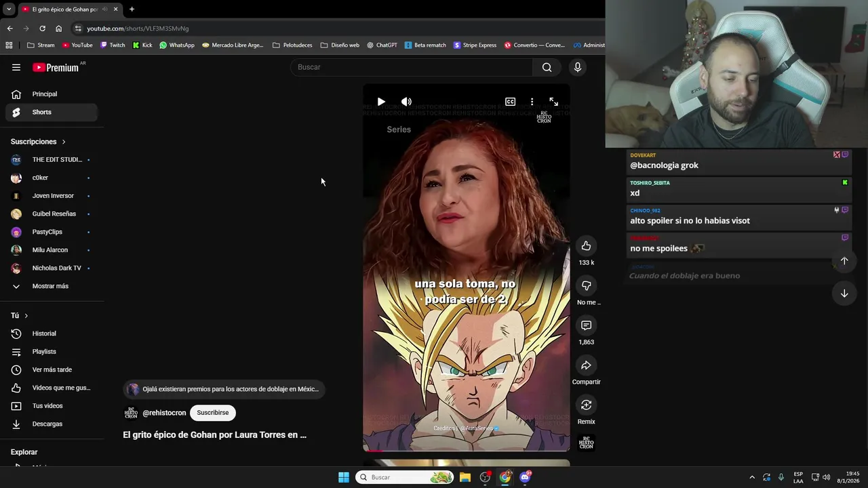The image size is (868, 488).
Task: Open Ver más tarde list
Action: click(x=52, y=370)
